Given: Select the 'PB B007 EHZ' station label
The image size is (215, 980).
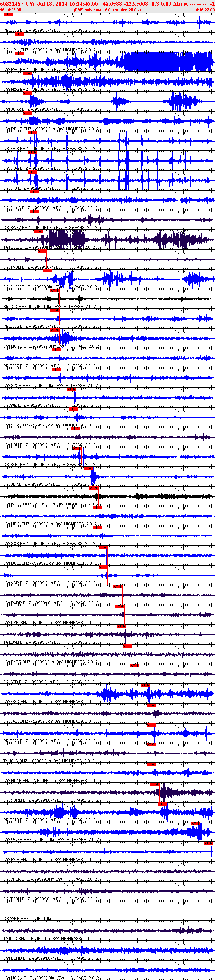Looking at the screenshot, I should click(x=15, y=366).
